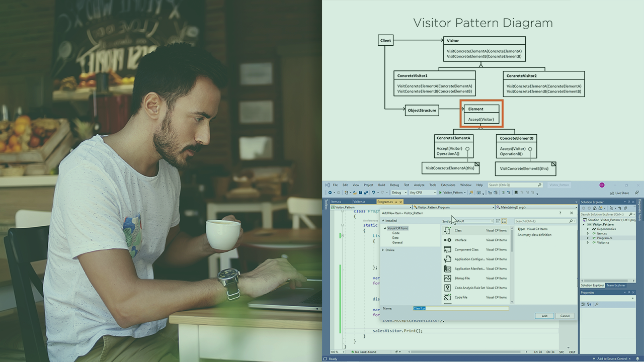Select the Interface item template icon
The width and height of the screenshot is (644, 362).
(x=448, y=240)
